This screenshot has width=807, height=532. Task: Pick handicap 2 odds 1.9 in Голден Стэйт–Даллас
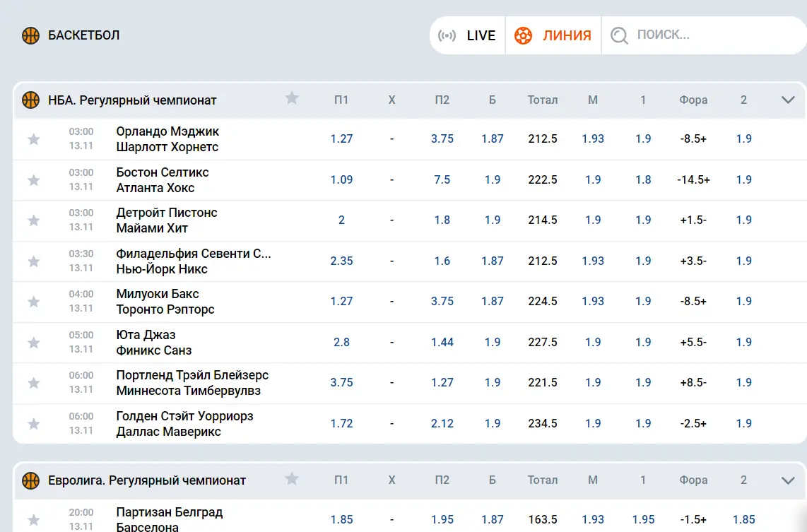click(x=743, y=423)
